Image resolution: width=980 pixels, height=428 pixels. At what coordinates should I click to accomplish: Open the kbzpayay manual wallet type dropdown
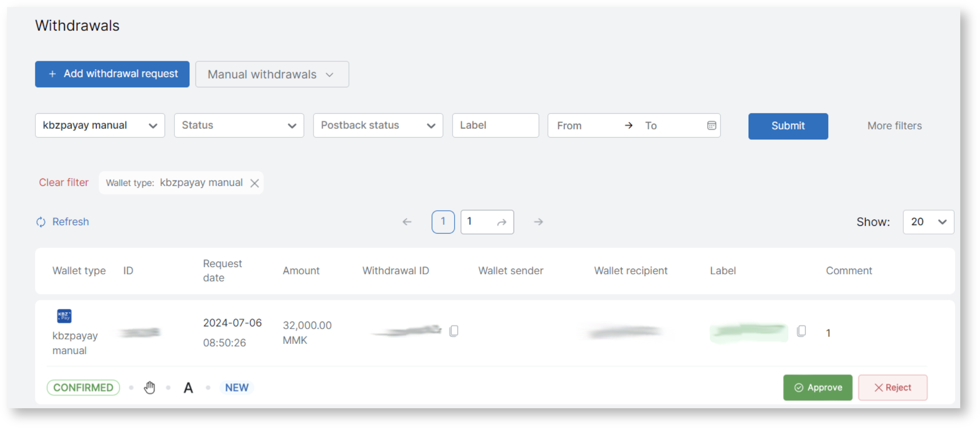tap(100, 126)
